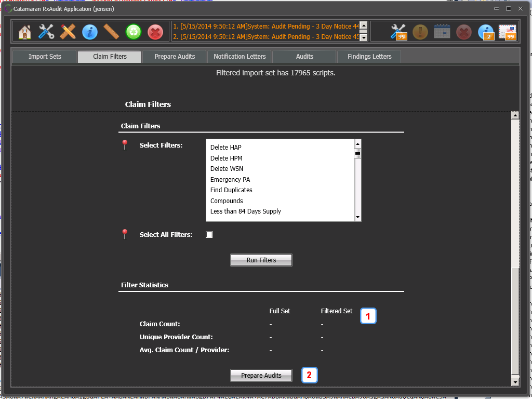Click the filter list scrollbar thumb
The height and width of the screenshot is (399, 532).
click(x=357, y=154)
